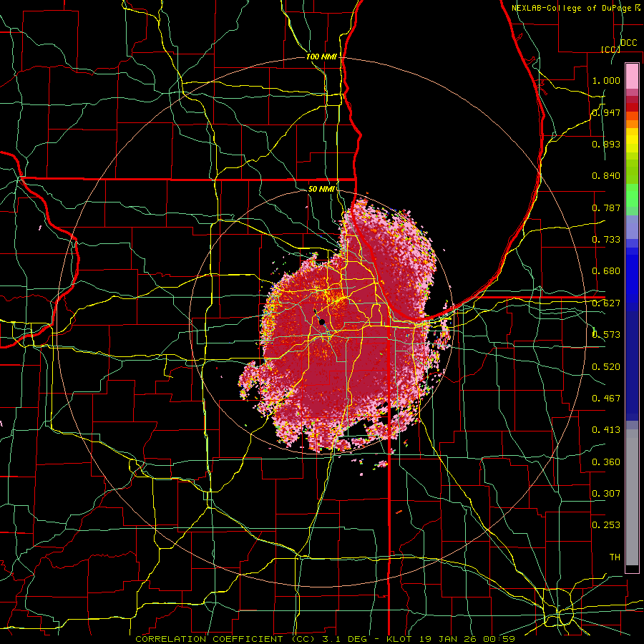Select the 0.573 scale label
Screen dimensions: 644x644
coord(606,335)
